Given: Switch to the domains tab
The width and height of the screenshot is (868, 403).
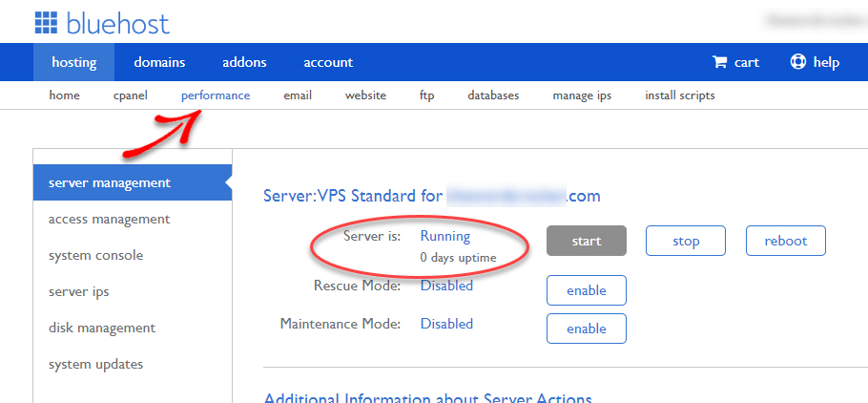Looking at the screenshot, I should [x=159, y=62].
